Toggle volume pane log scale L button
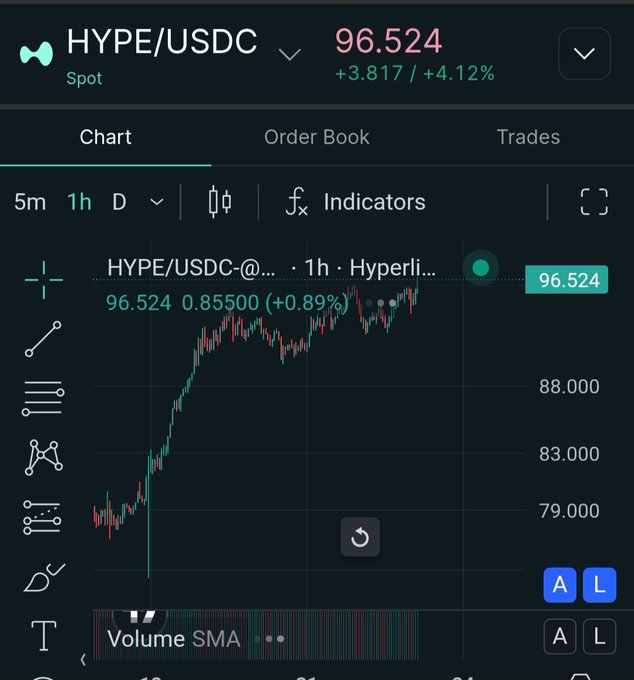The image size is (634, 680). click(x=599, y=637)
